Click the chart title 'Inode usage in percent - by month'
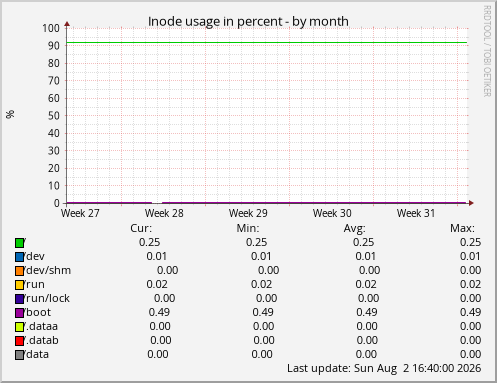The height and width of the screenshot is (383, 497). 248,22
